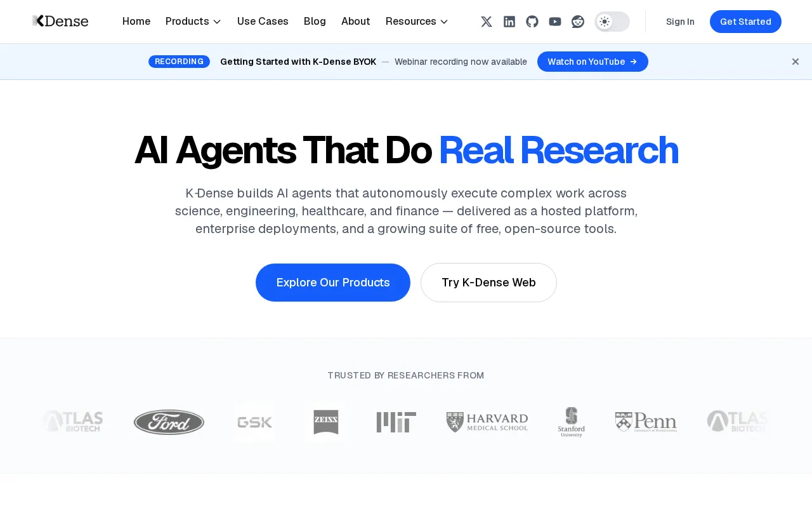The width and height of the screenshot is (812, 508).
Task: Expand the Products dropdown menu
Action: tap(193, 22)
